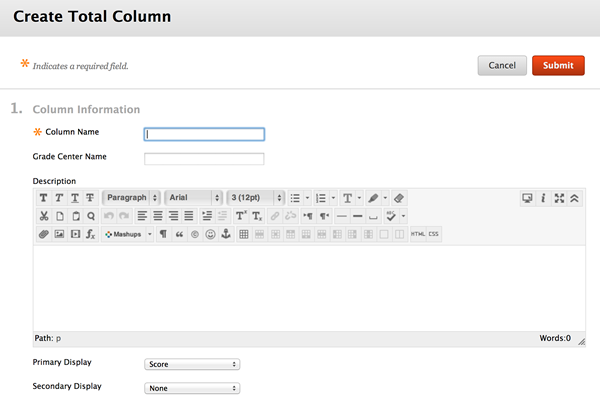The height and width of the screenshot is (410, 600).
Task: Toggle HTML code view
Action: (x=418, y=234)
